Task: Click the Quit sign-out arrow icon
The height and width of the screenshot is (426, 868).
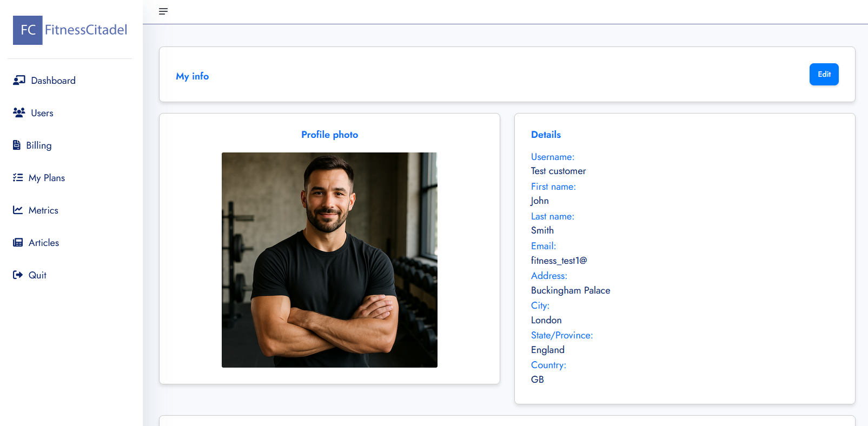Action: point(18,275)
